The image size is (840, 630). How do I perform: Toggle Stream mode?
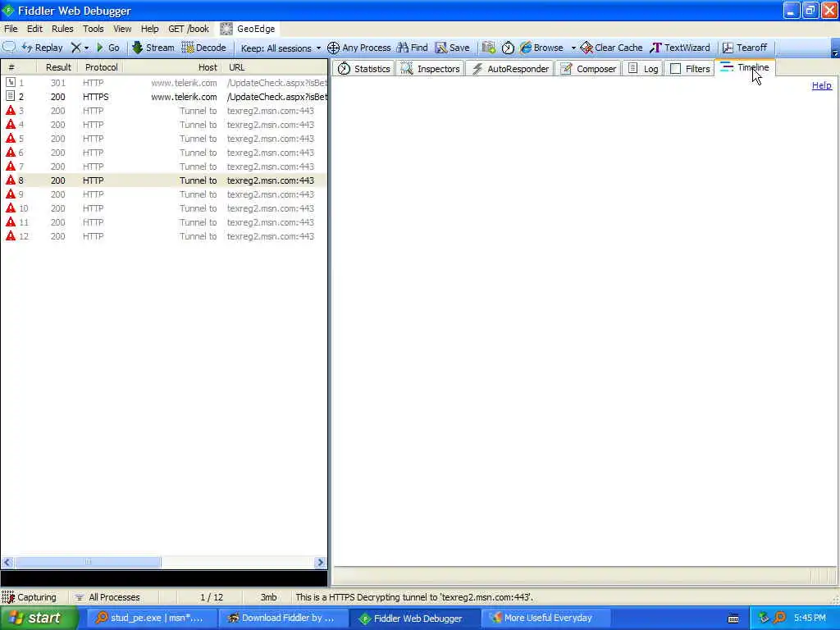[x=153, y=48]
